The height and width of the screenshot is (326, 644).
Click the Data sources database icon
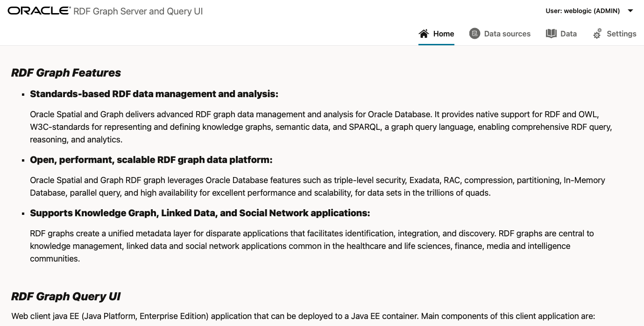coord(474,34)
